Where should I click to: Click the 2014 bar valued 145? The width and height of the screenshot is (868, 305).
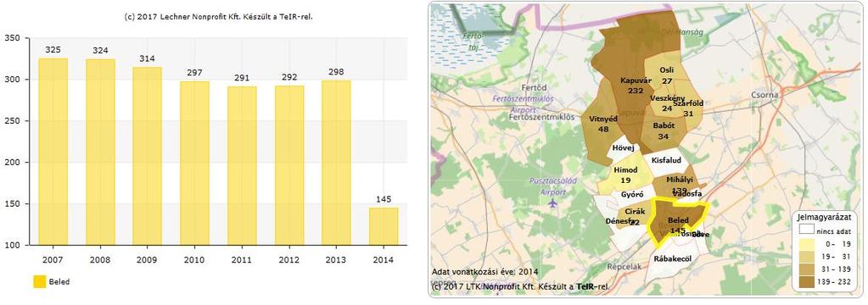point(384,226)
